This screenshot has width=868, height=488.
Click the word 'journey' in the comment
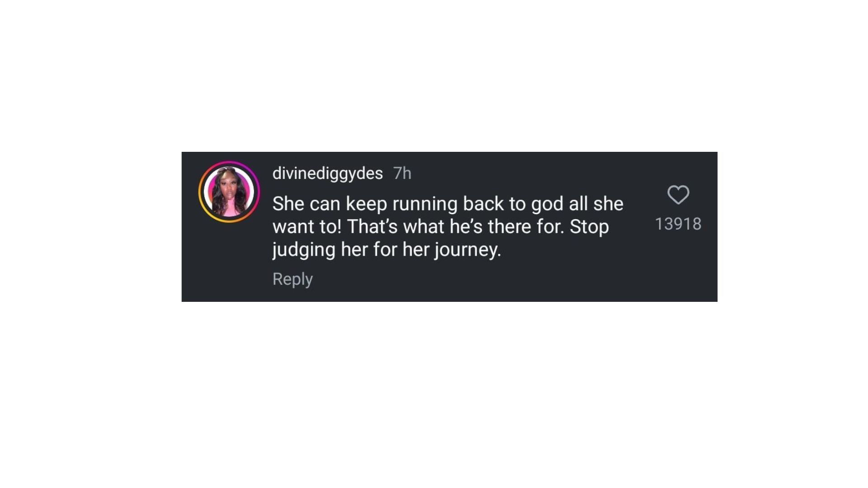tap(466, 250)
